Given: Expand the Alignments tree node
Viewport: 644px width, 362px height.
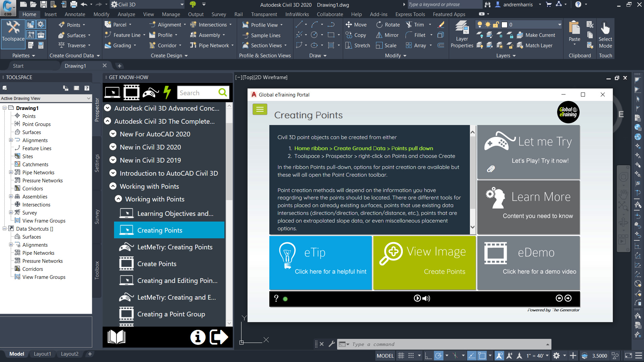Looking at the screenshot, I should (11, 140).
